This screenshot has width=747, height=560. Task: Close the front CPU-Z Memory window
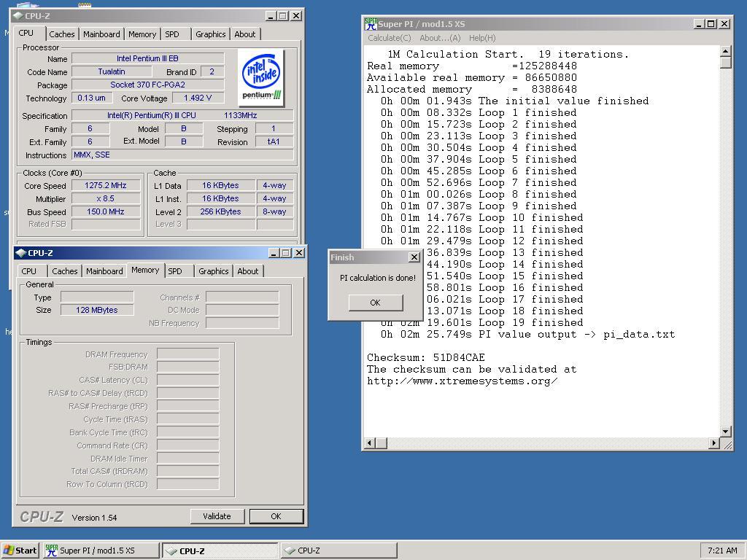tap(298, 253)
